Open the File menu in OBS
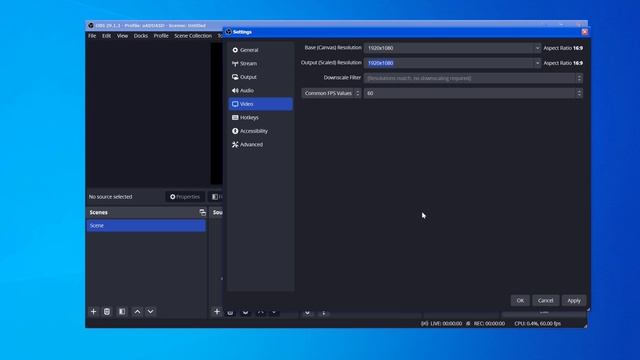640x360 pixels. (92, 36)
